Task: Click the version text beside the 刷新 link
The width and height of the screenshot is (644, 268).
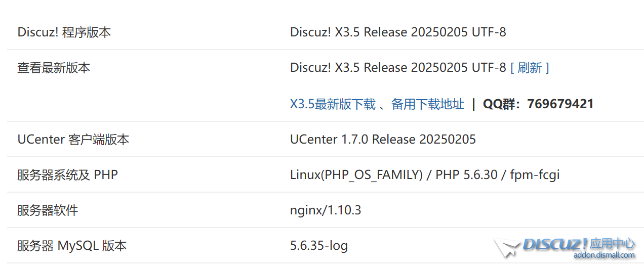Action: [398, 68]
